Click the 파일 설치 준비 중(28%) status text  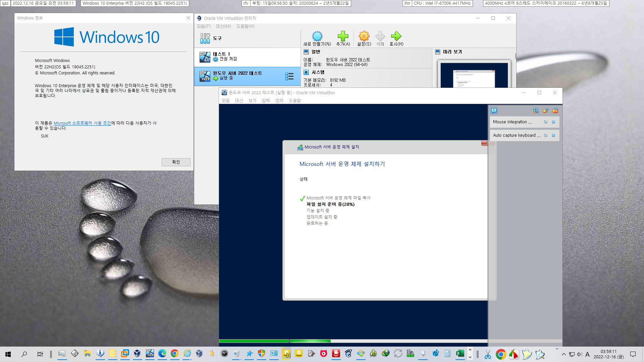330,204
